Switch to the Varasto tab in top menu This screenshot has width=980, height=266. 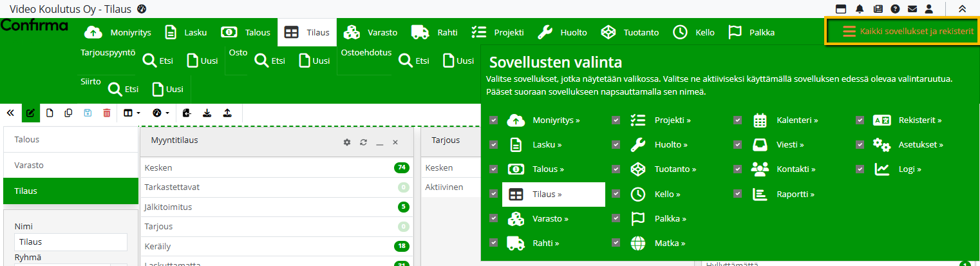tap(370, 32)
